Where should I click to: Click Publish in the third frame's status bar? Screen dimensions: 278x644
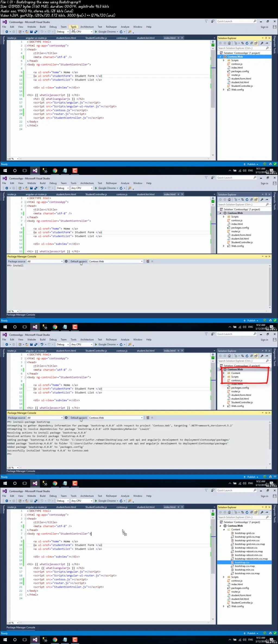(x=251, y=477)
